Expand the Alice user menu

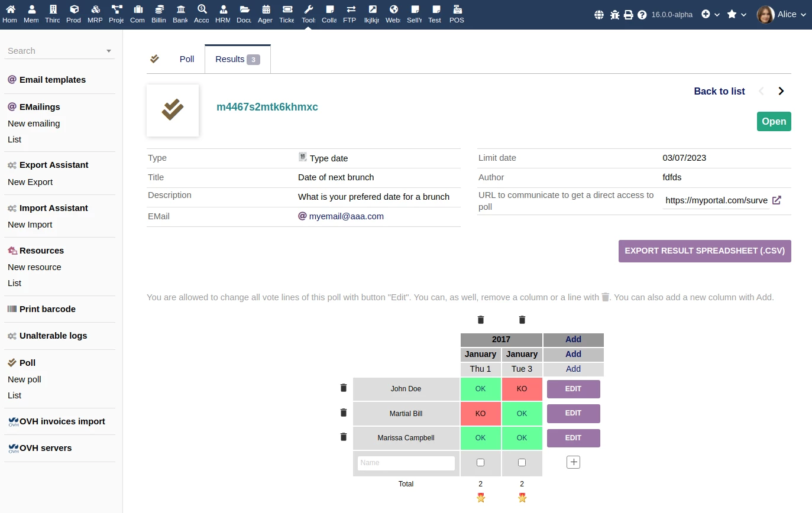pyautogui.click(x=782, y=15)
